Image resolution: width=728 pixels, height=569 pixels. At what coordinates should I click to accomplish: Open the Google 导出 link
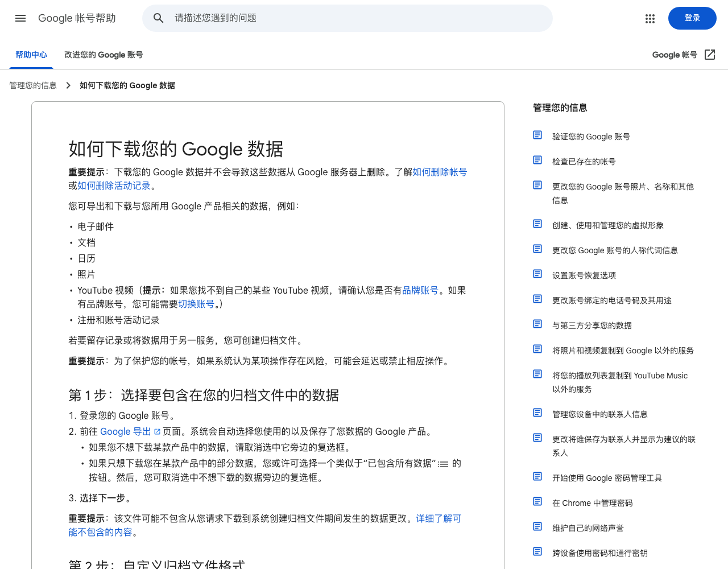pos(126,431)
